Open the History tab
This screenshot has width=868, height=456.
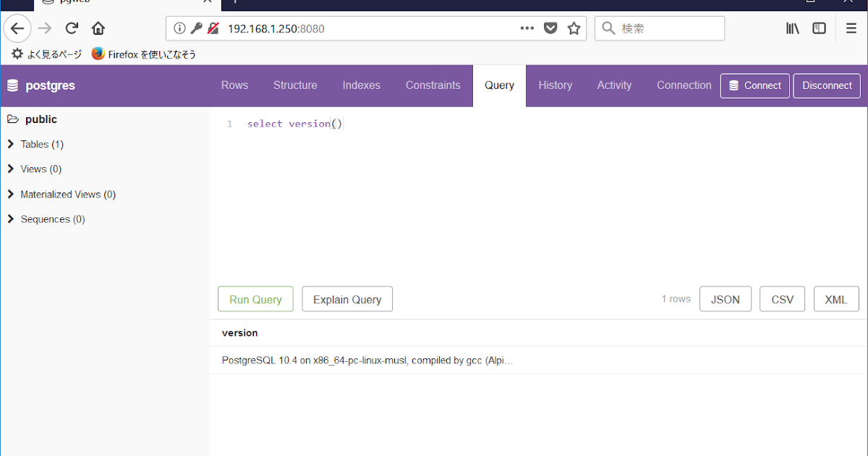[555, 85]
